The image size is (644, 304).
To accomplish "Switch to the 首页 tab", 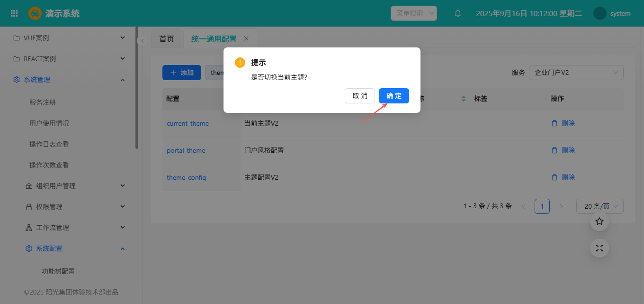I will [167, 39].
